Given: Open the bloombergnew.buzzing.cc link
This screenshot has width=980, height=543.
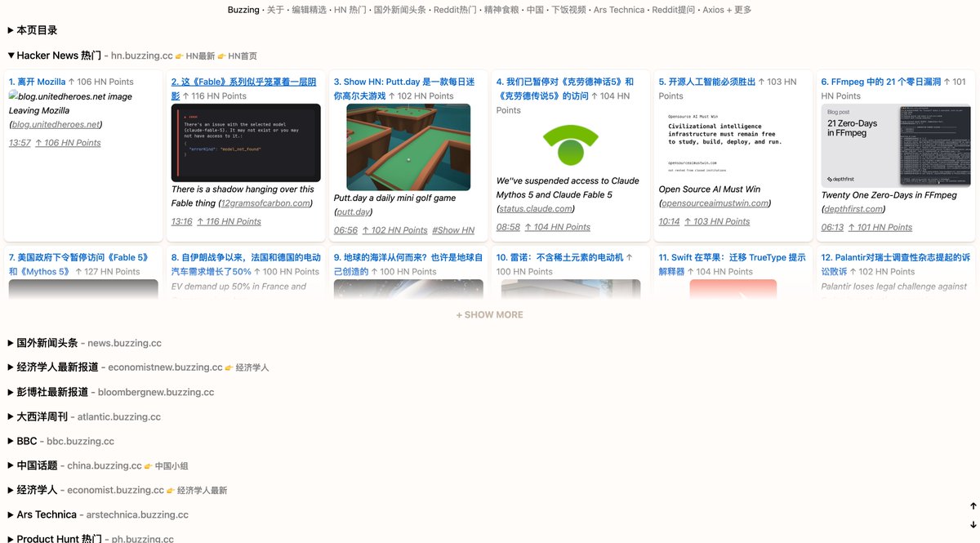Looking at the screenshot, I should click(157, 392).
